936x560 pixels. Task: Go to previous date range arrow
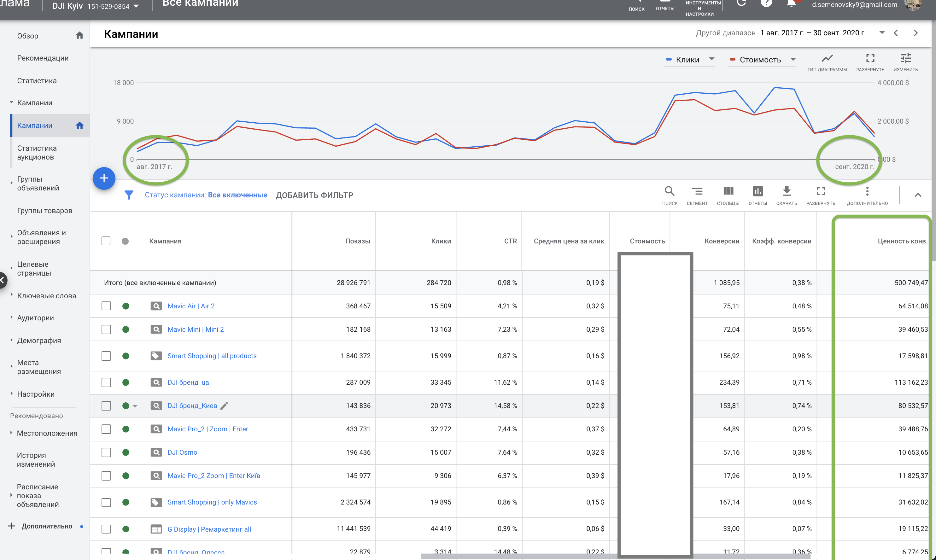(x=896, y=33)
